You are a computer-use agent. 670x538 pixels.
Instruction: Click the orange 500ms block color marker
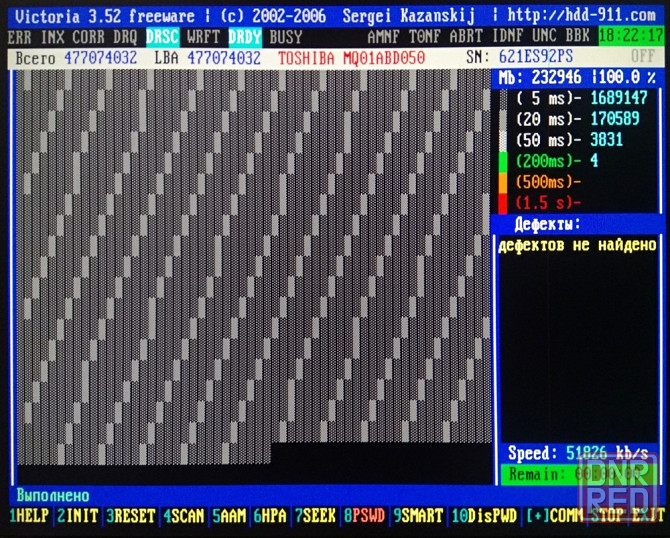504,181
